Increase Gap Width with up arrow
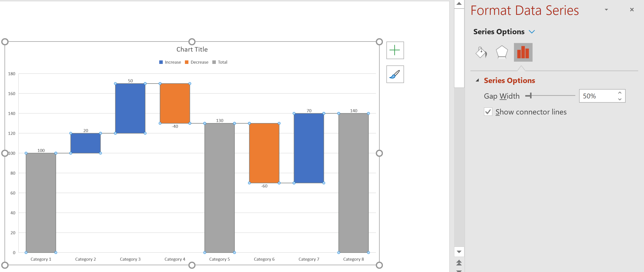The height and width of the screenshot is (272, 644). pos(620,93)
